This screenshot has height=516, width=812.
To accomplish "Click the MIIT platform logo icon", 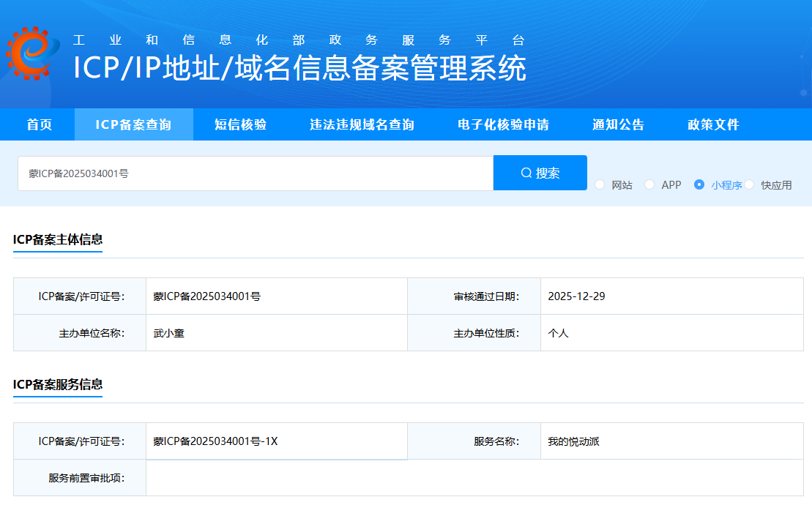I will tap(32, 53).
